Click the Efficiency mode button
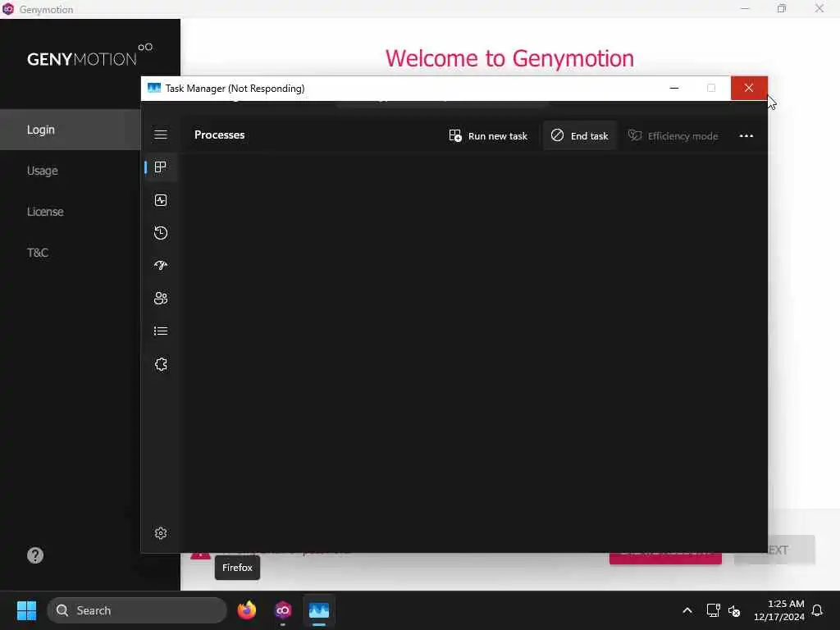This screenshot has height=630, width=840. click(x=673, y=135)
